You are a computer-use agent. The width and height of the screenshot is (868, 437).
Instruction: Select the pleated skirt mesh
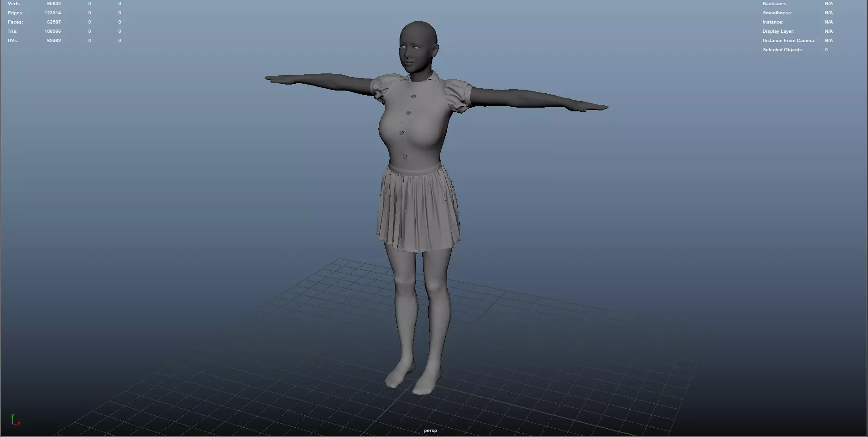(419, 208)
